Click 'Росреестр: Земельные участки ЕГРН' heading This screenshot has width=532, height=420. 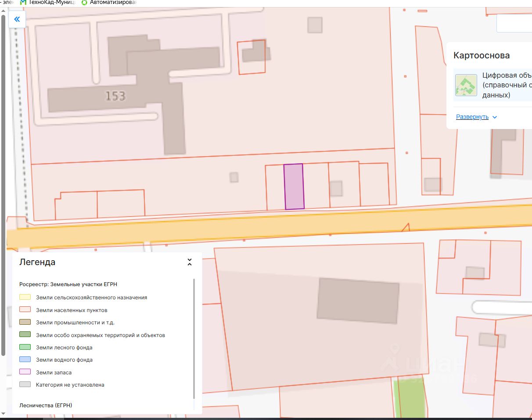pos(68,284)
